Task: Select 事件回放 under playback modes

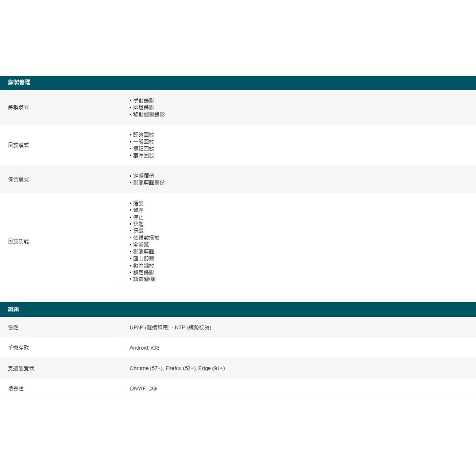Action: tap(143, 155)
